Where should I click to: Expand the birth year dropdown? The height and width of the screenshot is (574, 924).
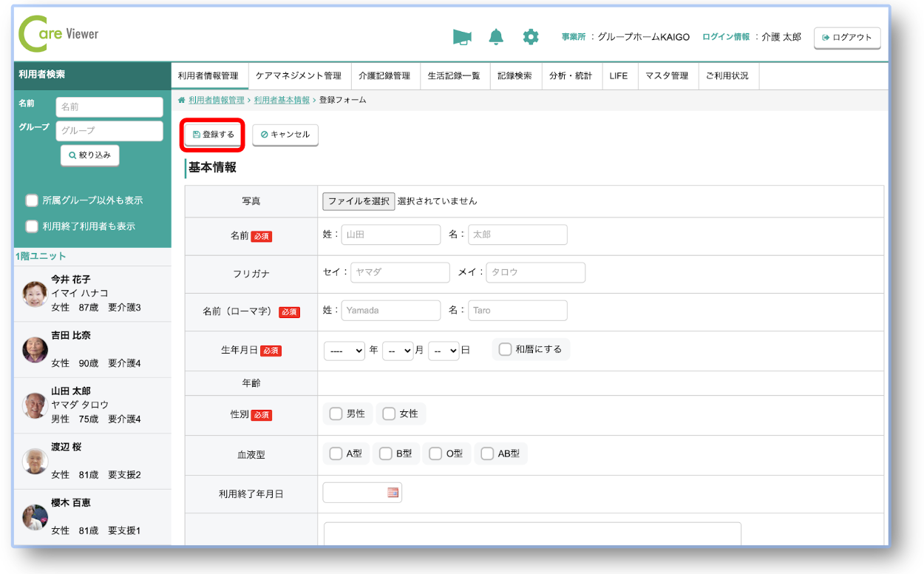(344, 351)
